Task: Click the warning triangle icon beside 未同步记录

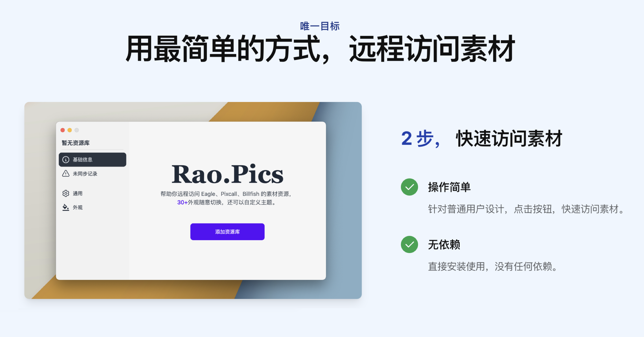Action: click(66, 174)
